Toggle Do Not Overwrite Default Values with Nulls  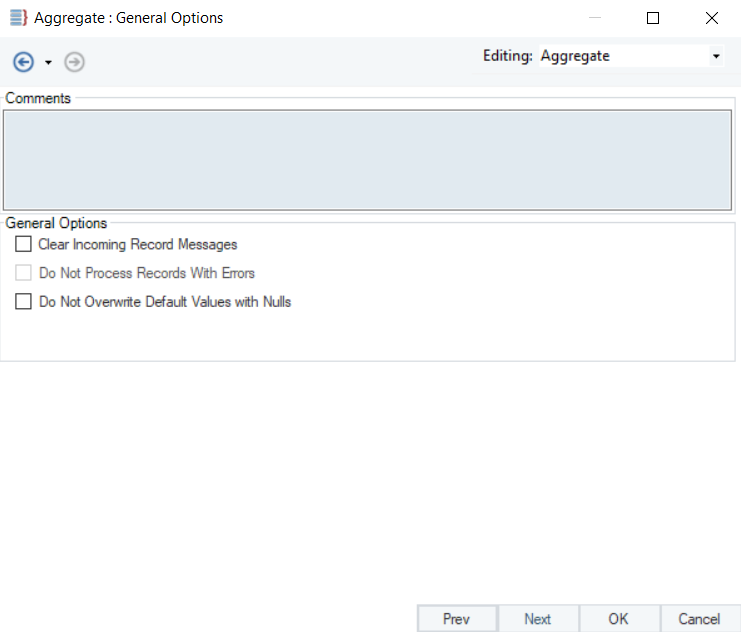tap(24, 301)
